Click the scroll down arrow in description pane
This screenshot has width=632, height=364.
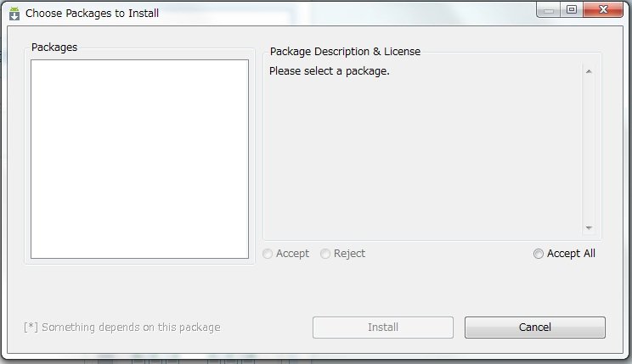tap(589, 228)
